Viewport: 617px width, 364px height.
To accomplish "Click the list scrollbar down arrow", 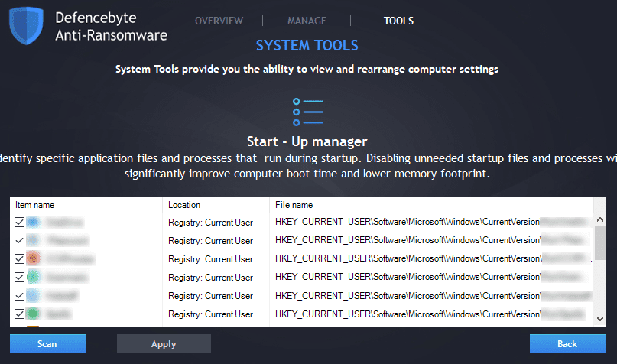I will (600, 319).
